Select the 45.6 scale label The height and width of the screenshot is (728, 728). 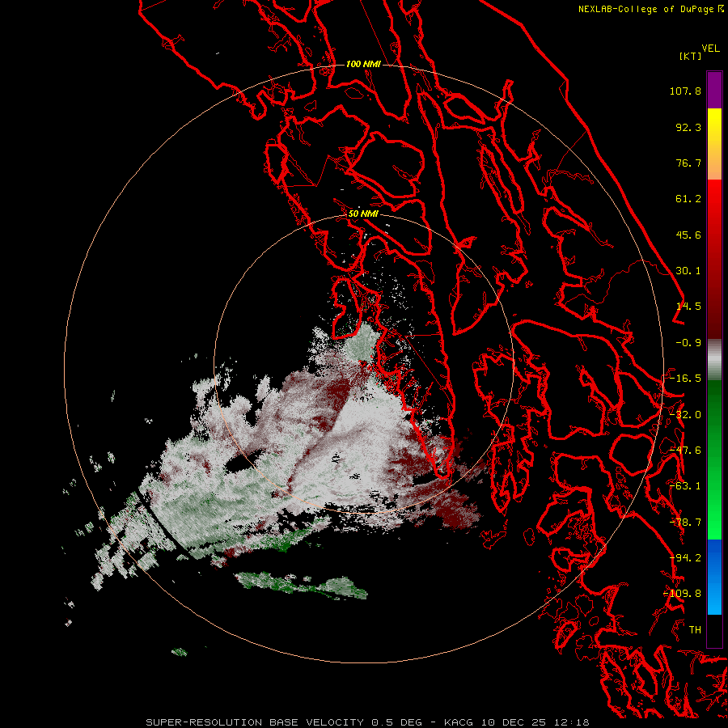click(688, 235)
